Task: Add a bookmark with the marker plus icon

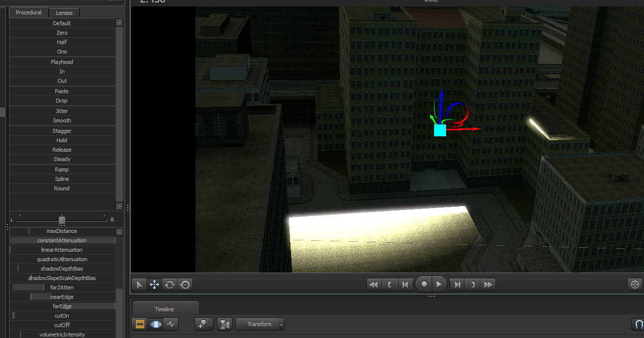Action: [202, 325]
